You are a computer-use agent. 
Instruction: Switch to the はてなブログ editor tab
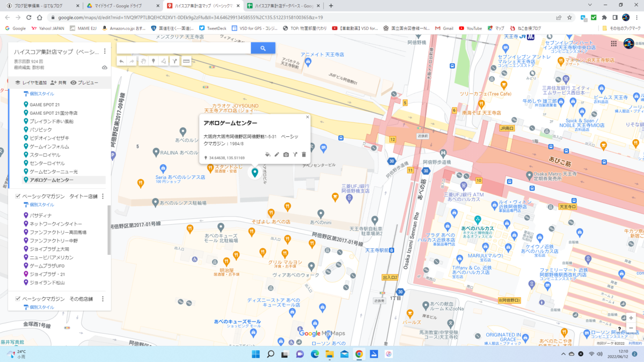[41, 6]
